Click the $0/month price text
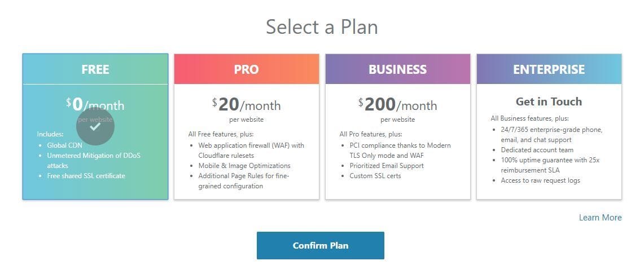 tap(95, 105)
